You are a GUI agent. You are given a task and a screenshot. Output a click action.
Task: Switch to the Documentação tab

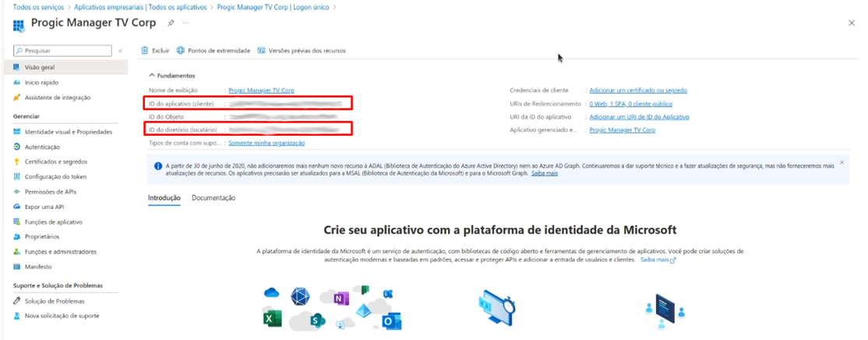click(x=213, y=198)
